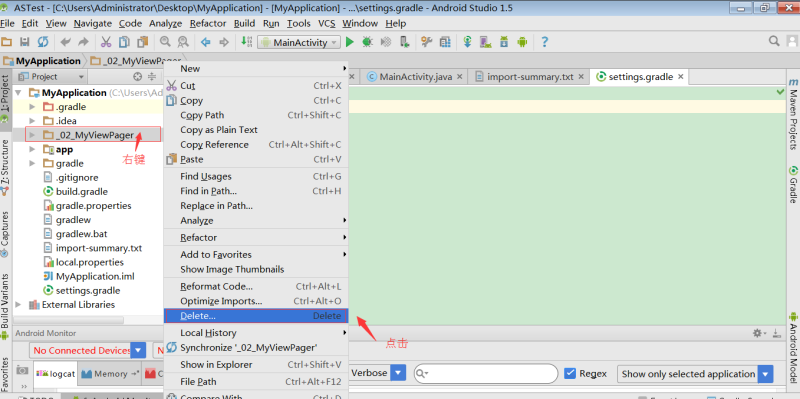Open the Gradle side panel

point(793,184)
